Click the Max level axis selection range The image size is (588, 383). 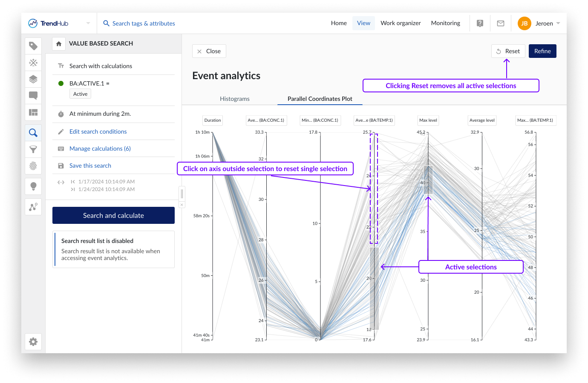tap(428, 180)
